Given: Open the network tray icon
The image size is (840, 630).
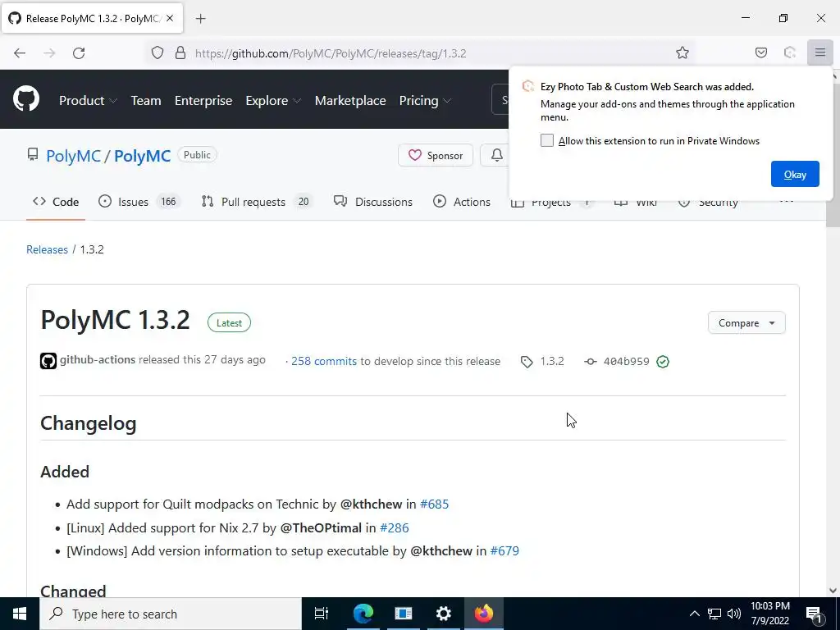Looking at the screenshot, I should click(714, 614).
